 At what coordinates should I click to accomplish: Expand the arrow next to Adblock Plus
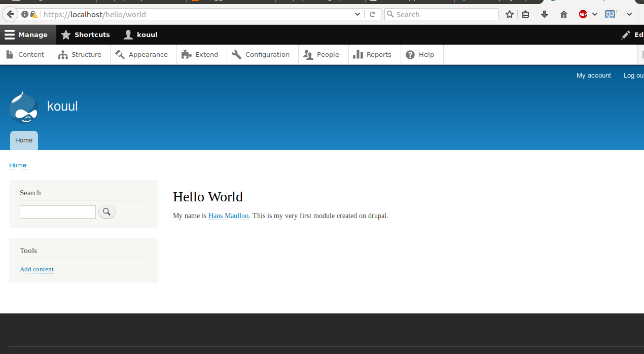point(594,14)
